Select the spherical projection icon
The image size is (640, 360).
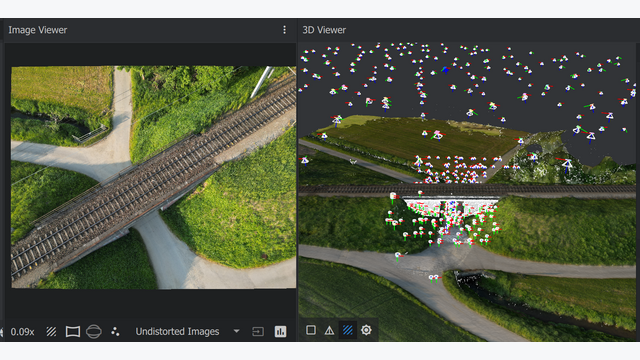click(x=94, y=331)
